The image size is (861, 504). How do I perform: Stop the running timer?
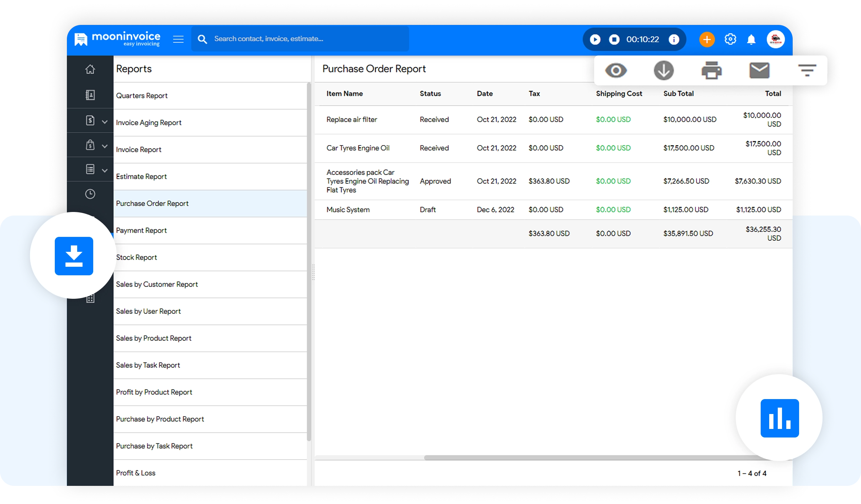pyautogui.click(x=614, y=39)
